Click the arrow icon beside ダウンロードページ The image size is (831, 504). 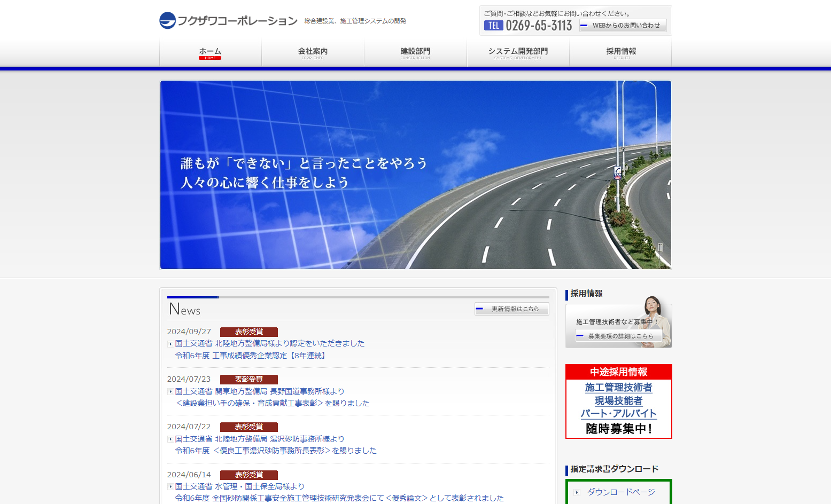[x=577, y=492]
